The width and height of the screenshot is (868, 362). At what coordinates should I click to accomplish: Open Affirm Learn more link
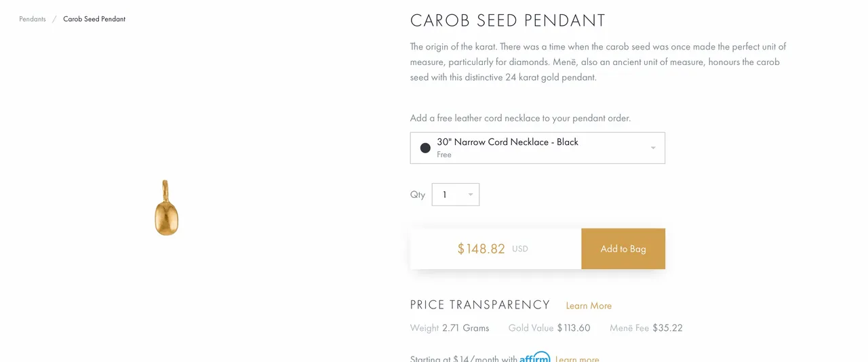tap(577, 359)
